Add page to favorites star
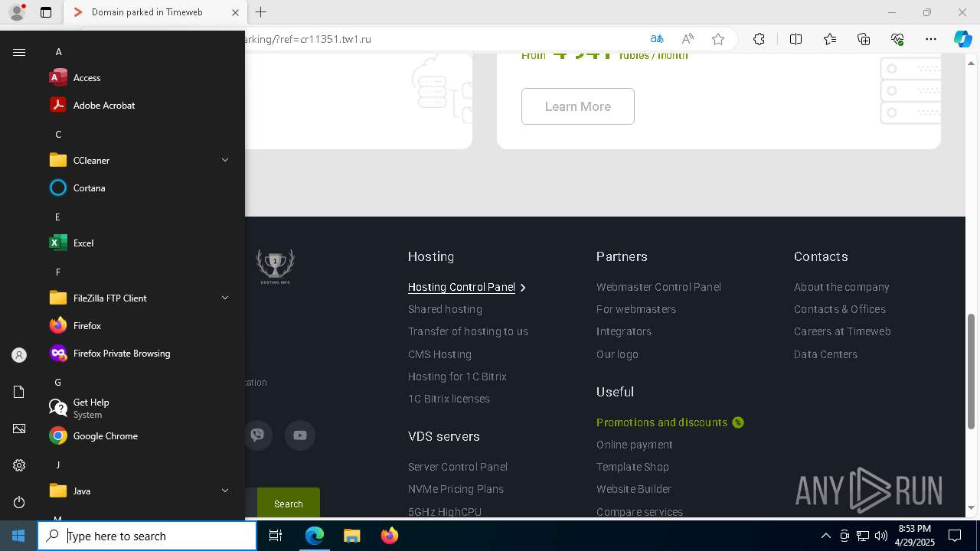 pos(717,39)
